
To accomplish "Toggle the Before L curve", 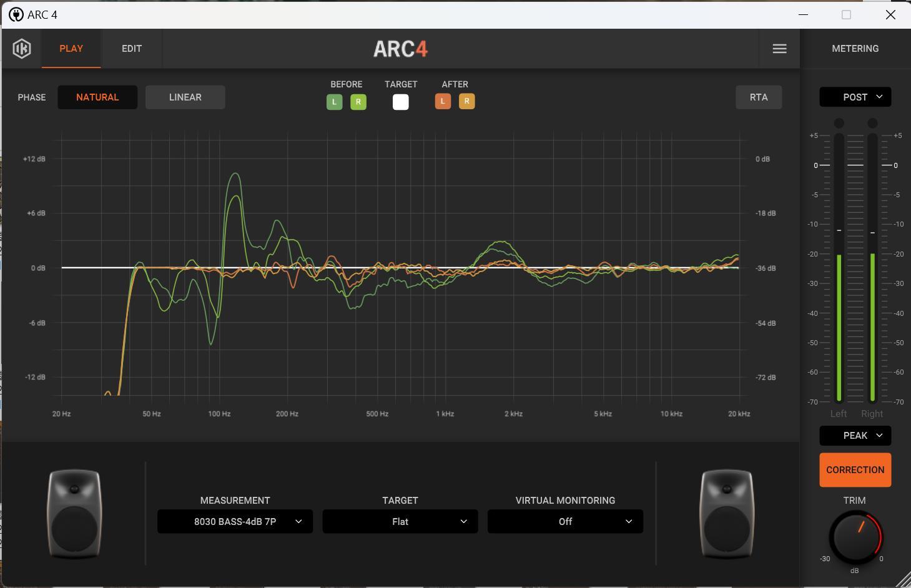I will tap(334, 102).
